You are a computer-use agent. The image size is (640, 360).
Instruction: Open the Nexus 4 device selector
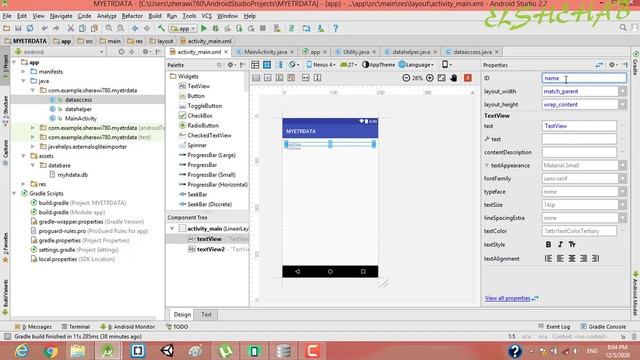(321, 64)
